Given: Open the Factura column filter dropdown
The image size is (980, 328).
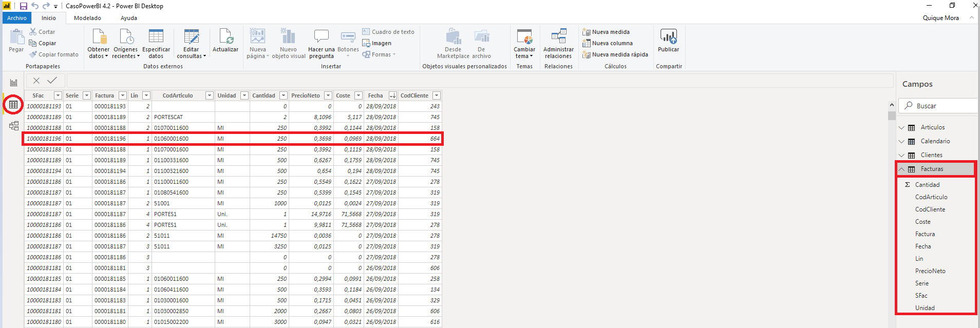Looking at the screenshot, I should click(123, 95).
